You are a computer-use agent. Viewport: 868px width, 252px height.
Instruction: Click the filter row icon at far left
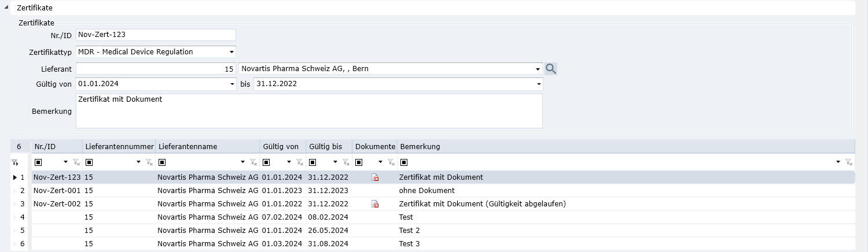tap(15, 163)
